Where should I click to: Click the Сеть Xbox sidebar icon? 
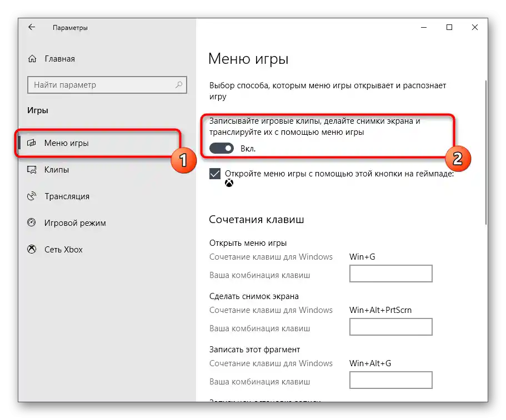click(32, 249)
